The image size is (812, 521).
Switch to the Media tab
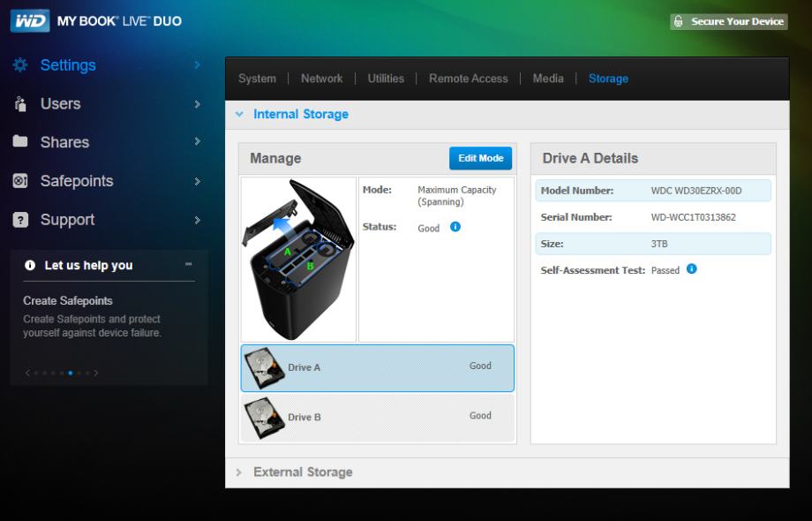[x=548, y=79]
